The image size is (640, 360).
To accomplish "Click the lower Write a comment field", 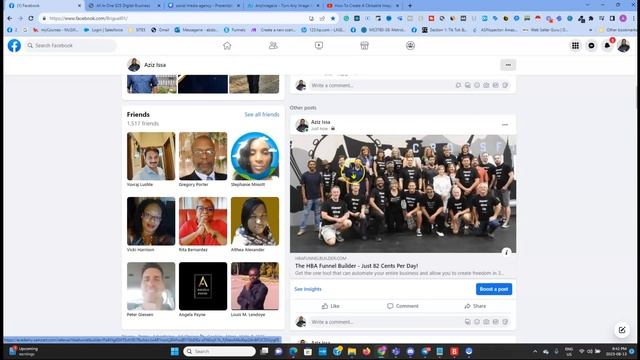I will 410,322.
